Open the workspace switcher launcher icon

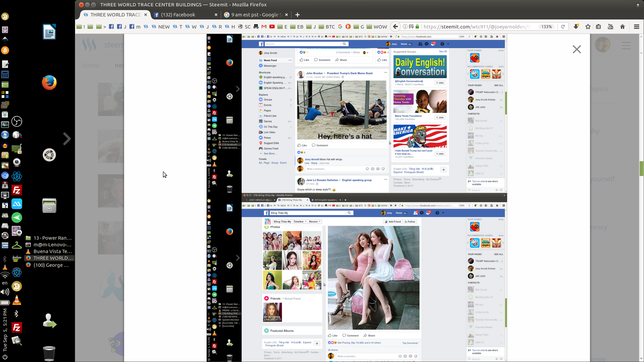pyautogui.click(x=5, y=94)
